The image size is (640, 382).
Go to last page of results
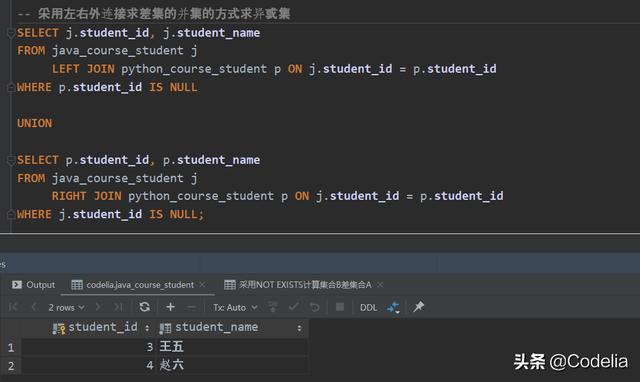118,307
